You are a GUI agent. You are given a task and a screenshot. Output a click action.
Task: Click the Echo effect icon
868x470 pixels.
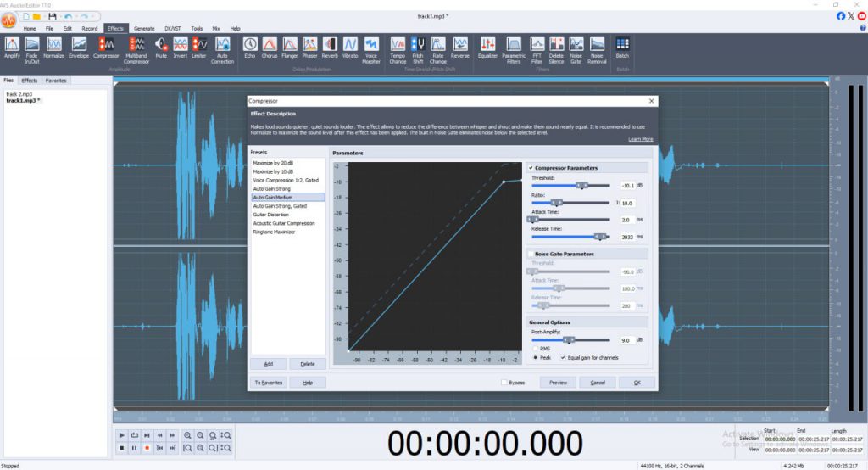pos(250,47)
